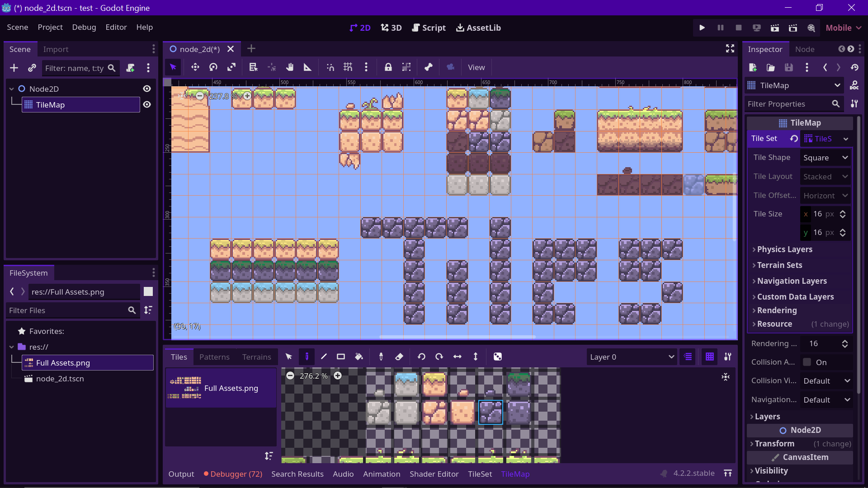Open Movie Maker mode icon
Viewport: 868px width, 488px height.
click(x=811, y=28)
